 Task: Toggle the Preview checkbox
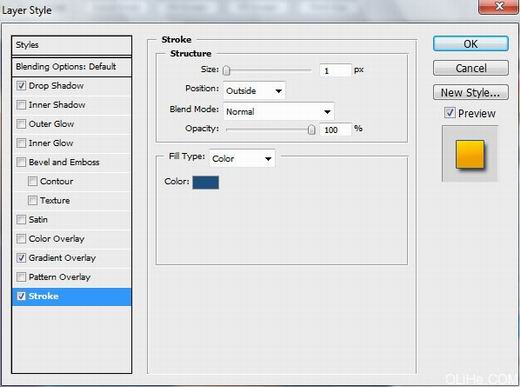click(450, 113)
